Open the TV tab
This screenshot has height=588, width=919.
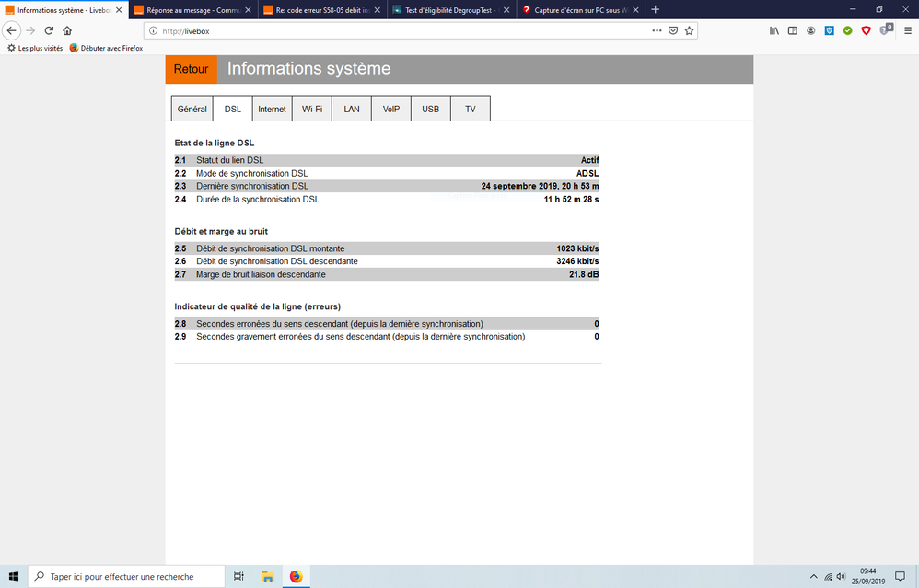pyautogui.click(x=470, y=109)
